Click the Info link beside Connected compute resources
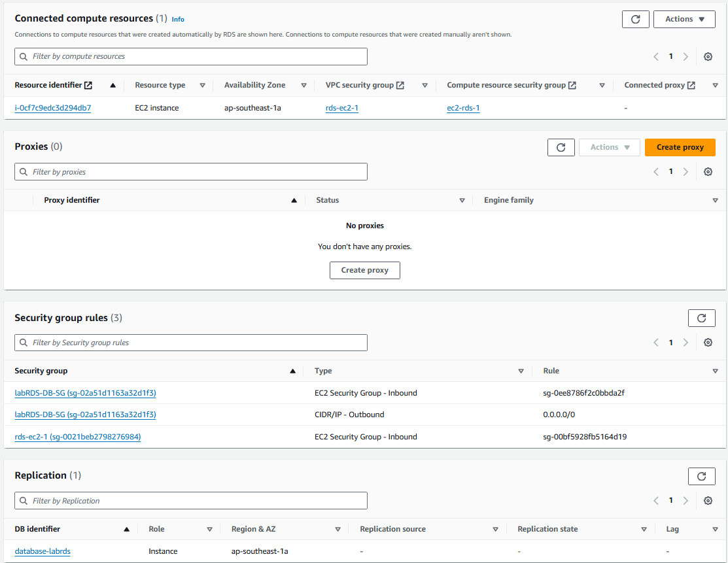 (178, 20)
